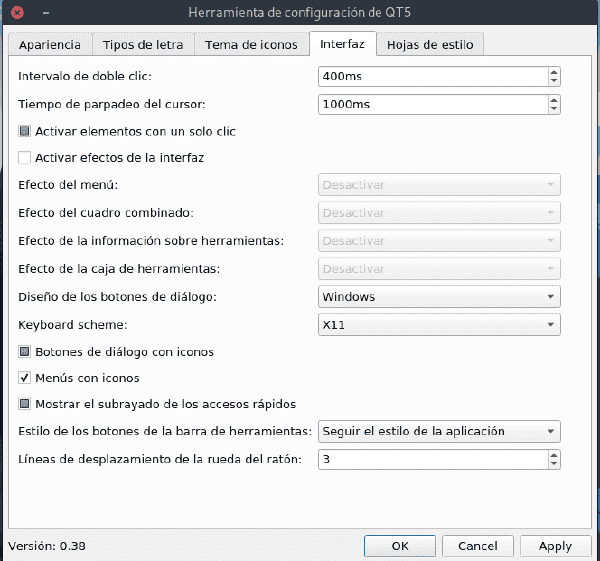Viewport: 600px width, 561px height.
Task: Go to the Tema de iconos tab
Action: [251, 45]
